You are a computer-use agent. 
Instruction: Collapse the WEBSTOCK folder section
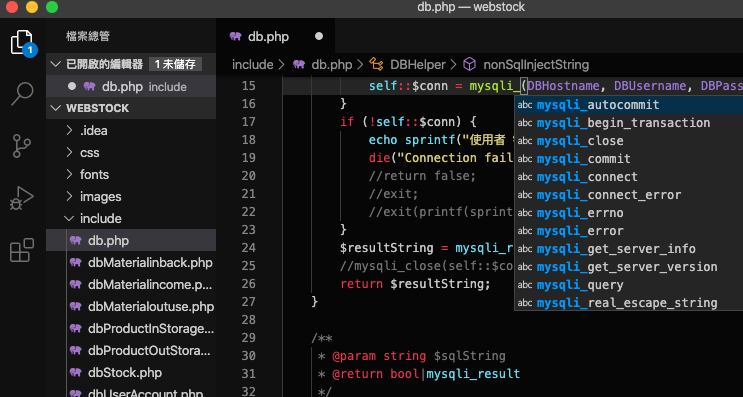[x=56, y=108]
